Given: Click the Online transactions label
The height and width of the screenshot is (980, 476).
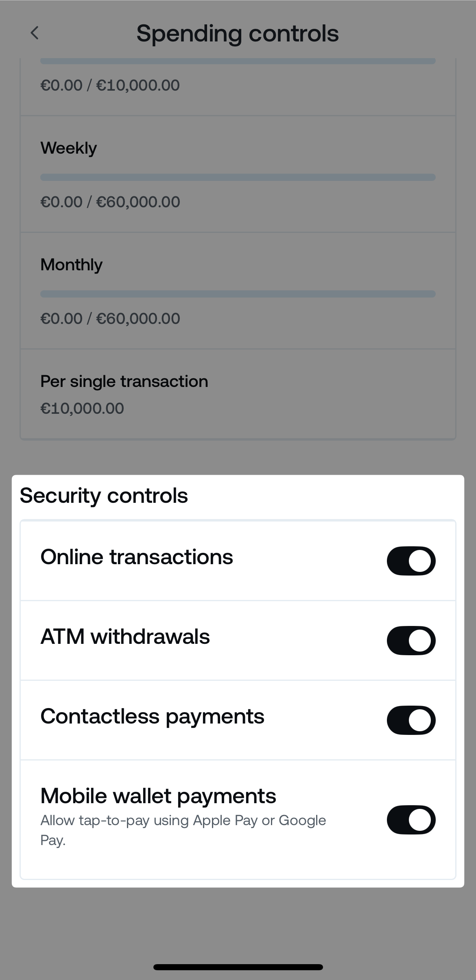Looking at the screenshot, I should (137, 557).
